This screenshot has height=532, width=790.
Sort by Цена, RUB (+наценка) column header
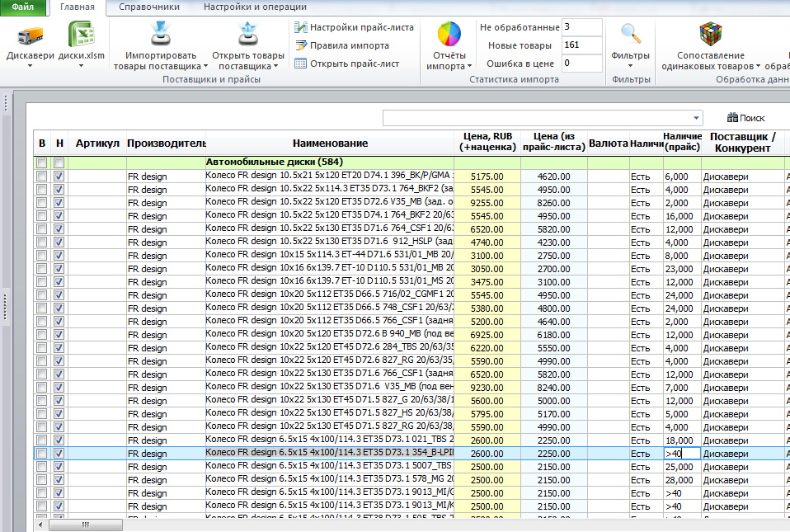click(487, 142)
